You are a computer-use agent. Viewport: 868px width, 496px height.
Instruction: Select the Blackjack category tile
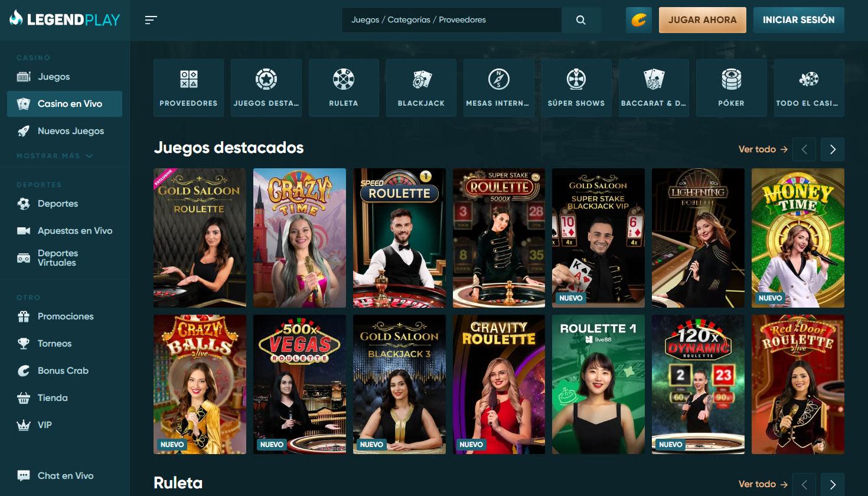tap(421, 88)
